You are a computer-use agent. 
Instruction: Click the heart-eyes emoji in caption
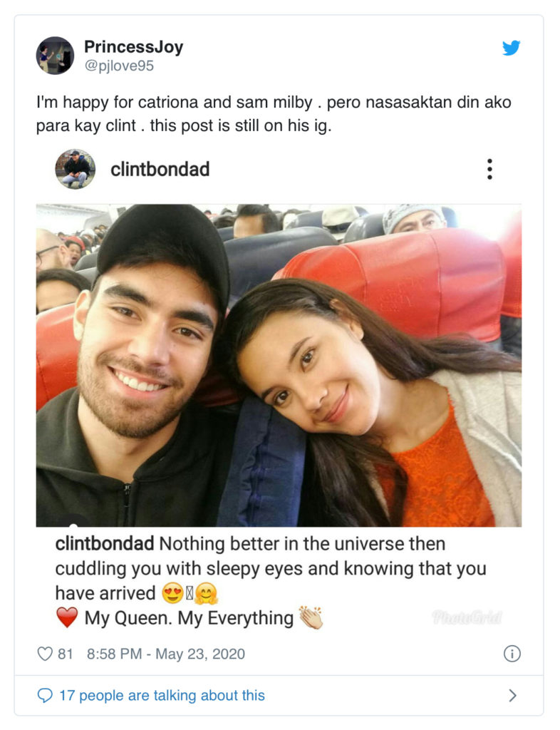click(172, 594)
